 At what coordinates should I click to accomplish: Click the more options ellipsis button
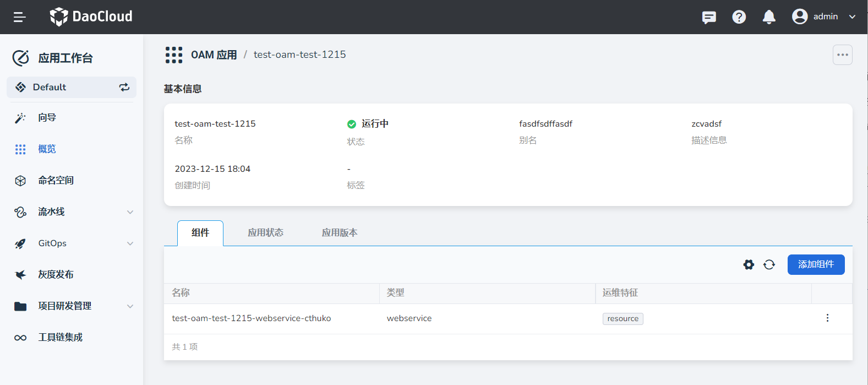point(842,55)
